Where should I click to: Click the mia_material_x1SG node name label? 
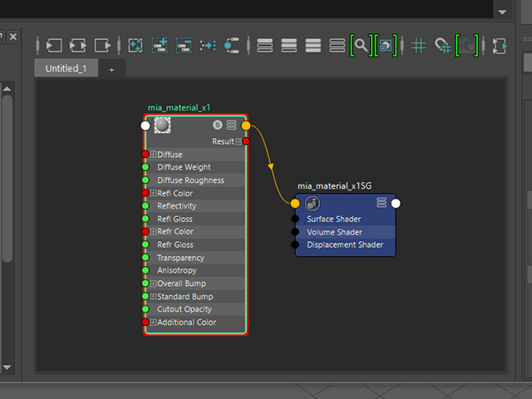point(334,186)
